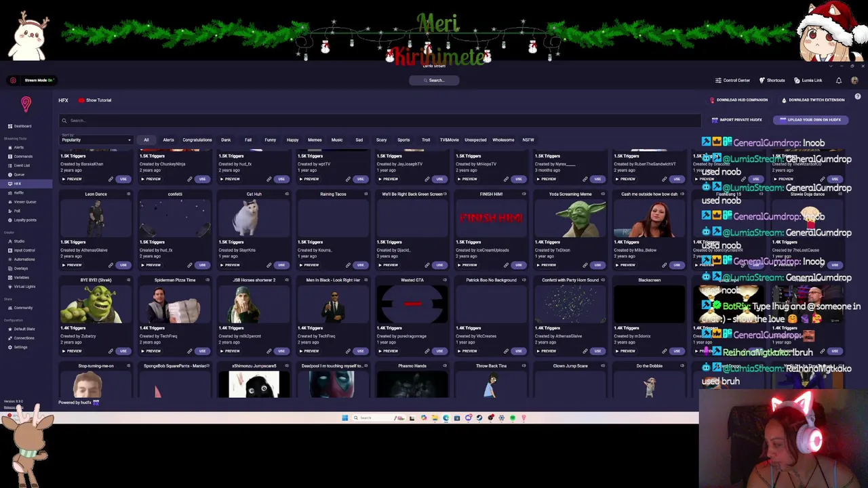Click Show Tutorial
The width and height of the screenshot is (868, 488).
coord(95,100)
